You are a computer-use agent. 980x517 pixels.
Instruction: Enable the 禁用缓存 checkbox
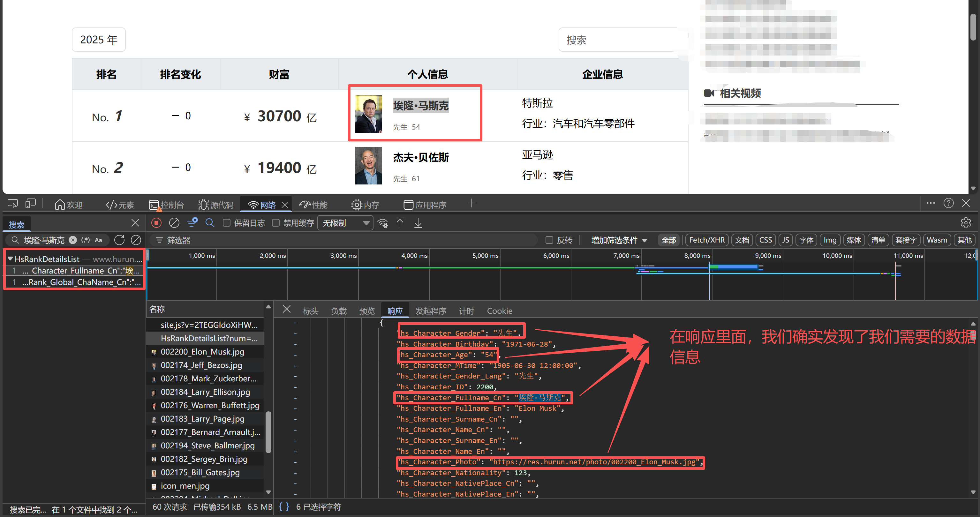pyautogui.click(x=276, y=223)
